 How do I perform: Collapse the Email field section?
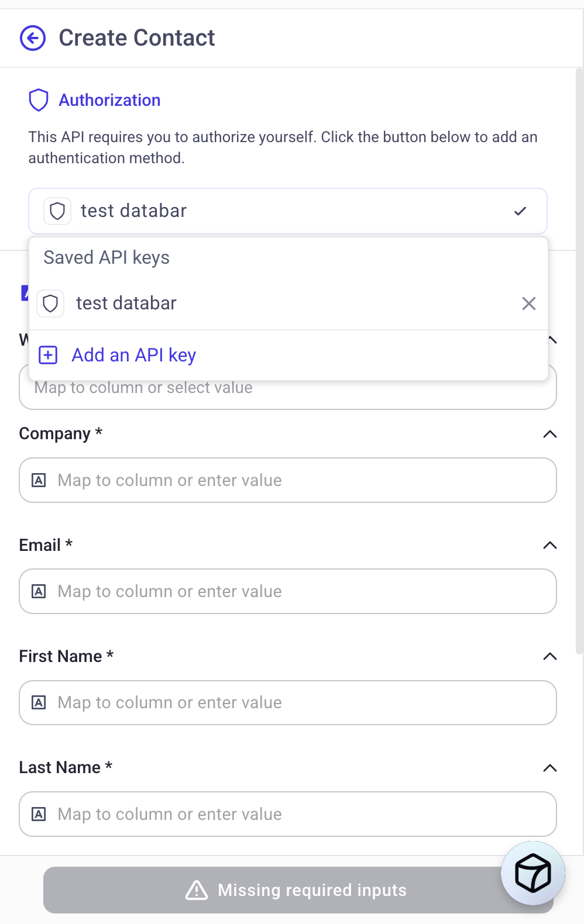[549, 545]
